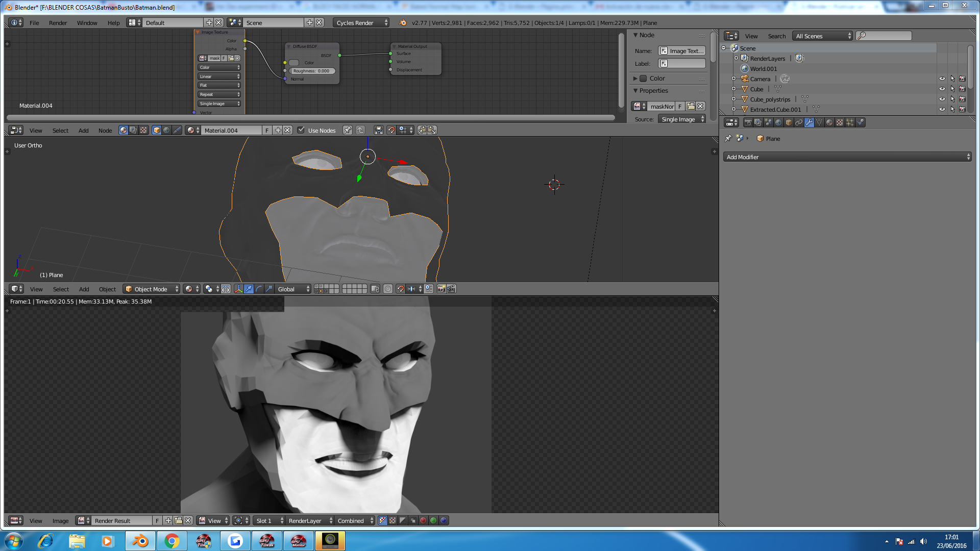Collapse the Properties panel in node sidebar
This screenshot has height=551, width=980.
coord(635,91)
